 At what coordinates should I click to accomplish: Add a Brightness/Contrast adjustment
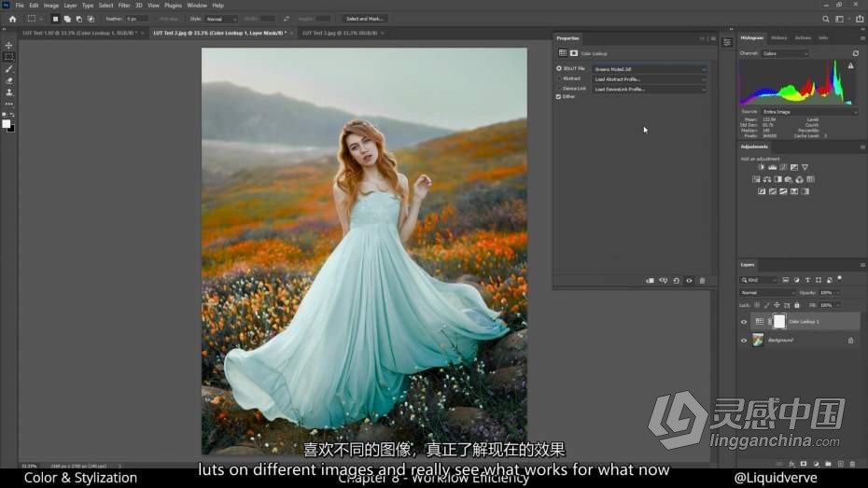[x=762, y=167]
